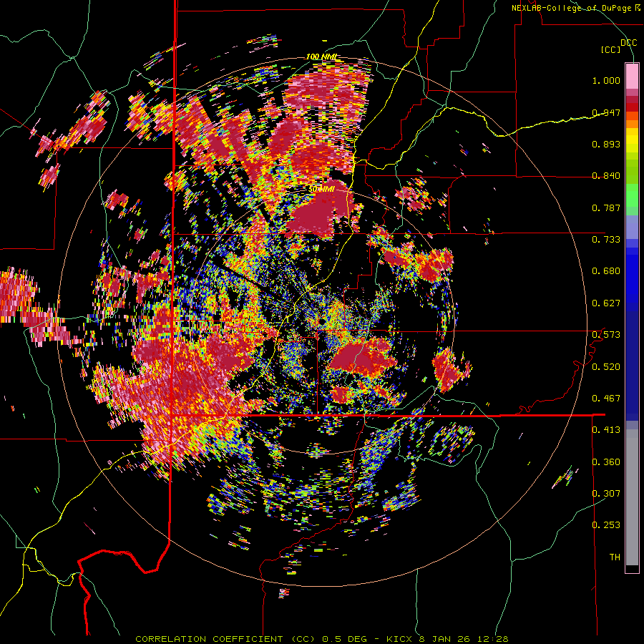Click the KICX station identifier in the caption

point(401,639)
